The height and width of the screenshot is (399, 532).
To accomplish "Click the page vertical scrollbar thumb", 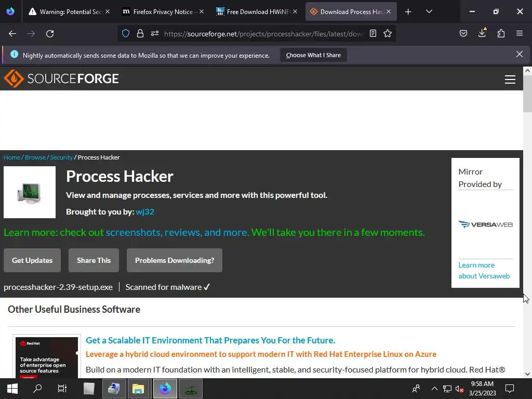I will coord(527,94).
